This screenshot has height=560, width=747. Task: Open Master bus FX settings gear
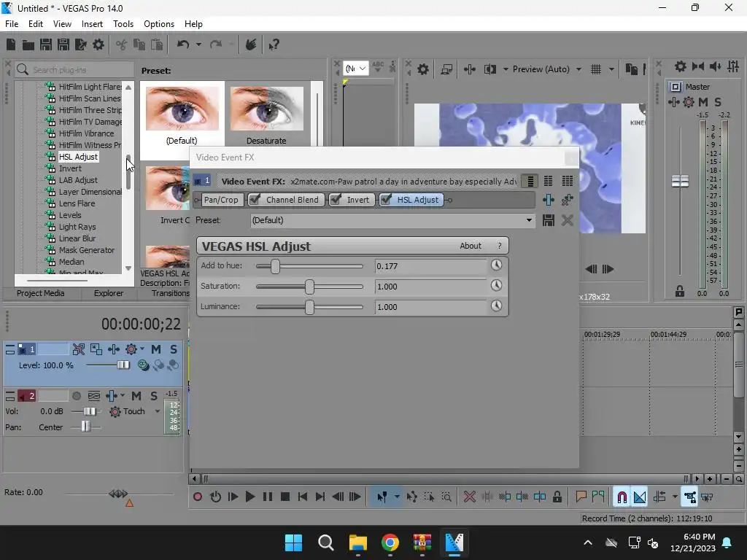[689, 102]
